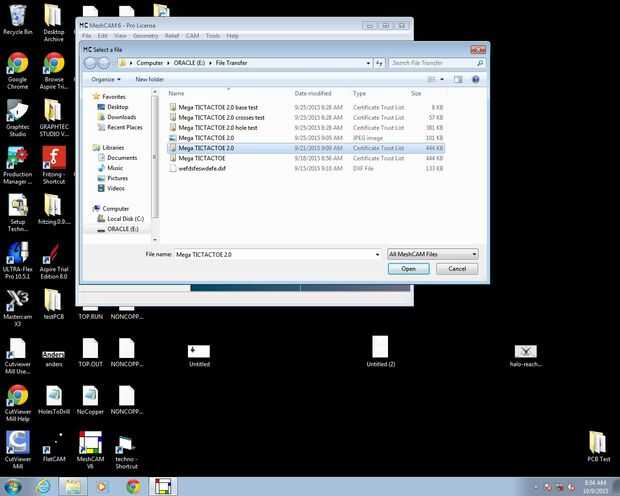Select the Graphtec Studio desktop shortcut
This screenshot has height=496, width=620.
coord(17,118)
